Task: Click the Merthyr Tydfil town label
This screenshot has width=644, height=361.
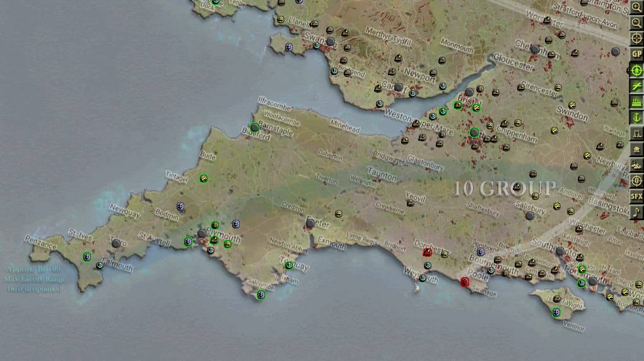Action: (388, 37)
